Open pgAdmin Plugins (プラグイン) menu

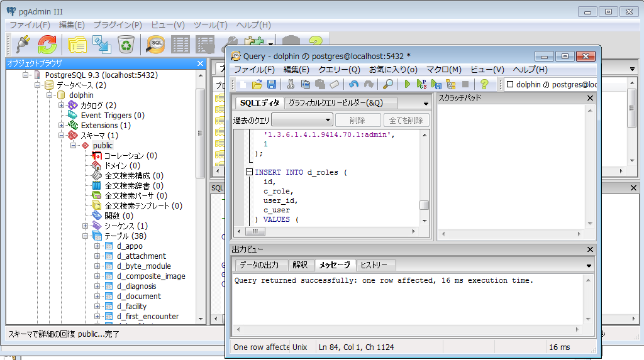pyautogui.click(x=118, y=25)
